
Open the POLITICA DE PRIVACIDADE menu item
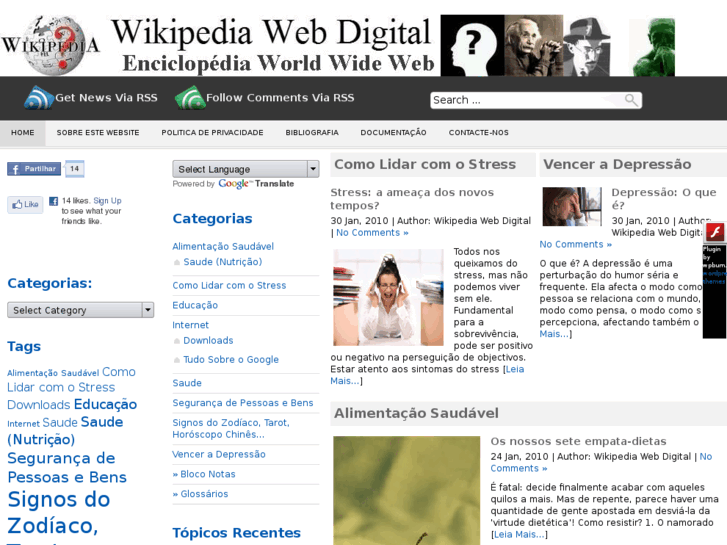212,133
